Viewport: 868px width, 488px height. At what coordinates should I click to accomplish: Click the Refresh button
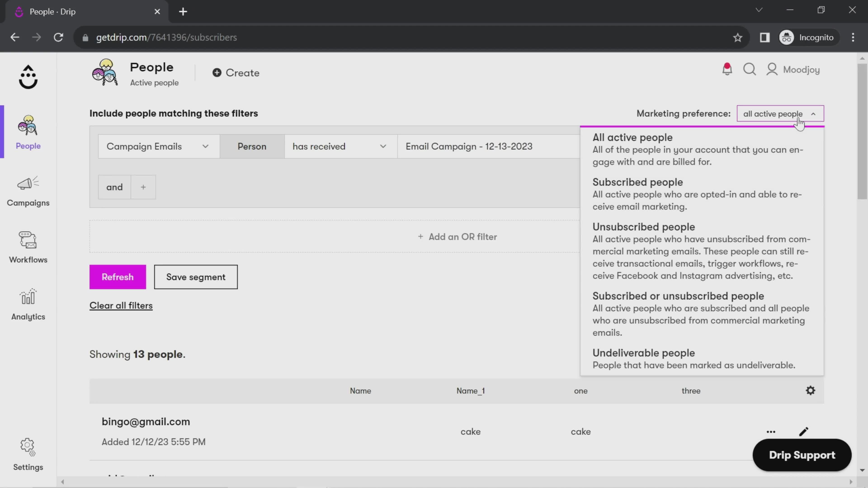coord(118,277)
